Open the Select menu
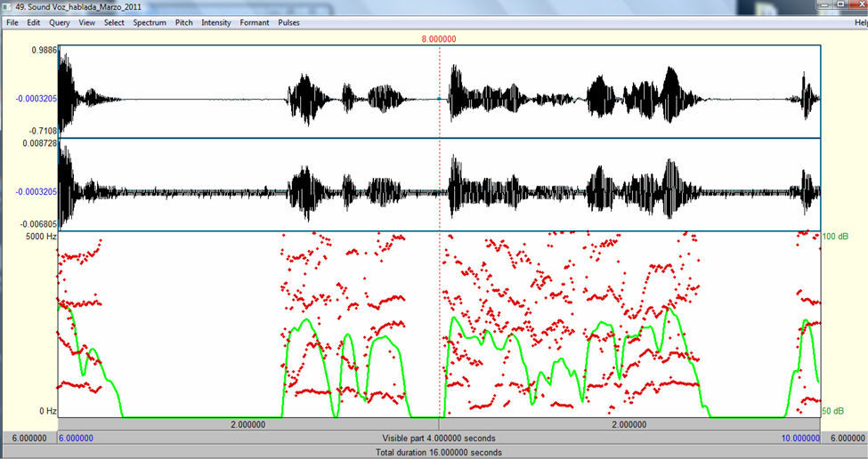The height and width of the screenshot is (459, 868). coord(114,22)
